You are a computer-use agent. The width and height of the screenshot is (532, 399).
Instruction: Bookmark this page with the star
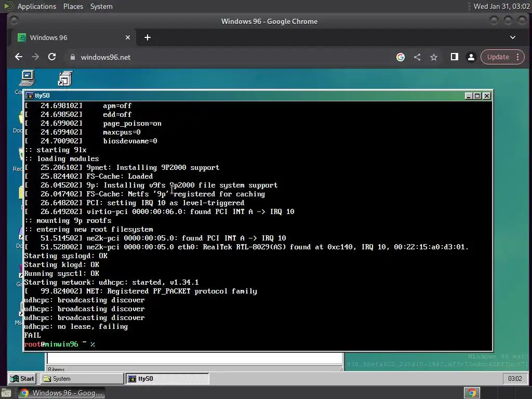click(434, 57)
